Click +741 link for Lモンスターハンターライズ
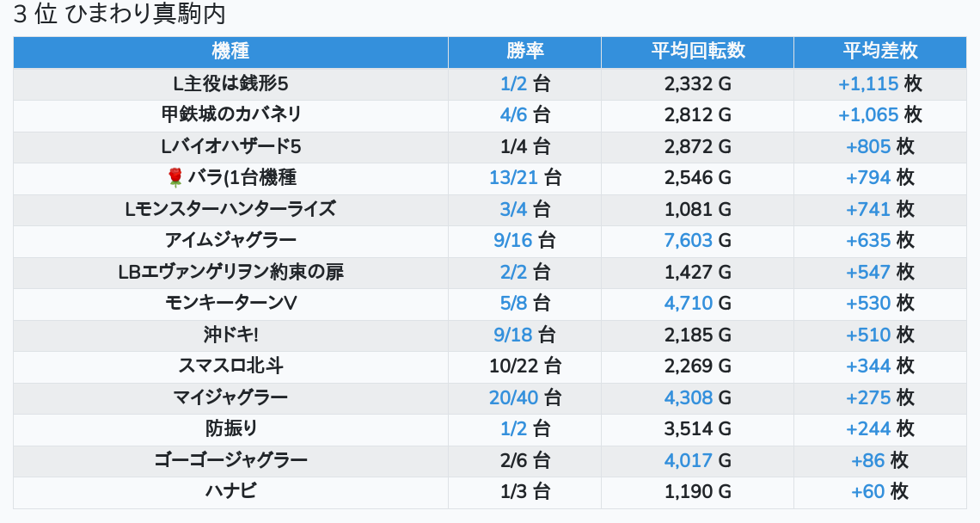 [x=868, y=210]
